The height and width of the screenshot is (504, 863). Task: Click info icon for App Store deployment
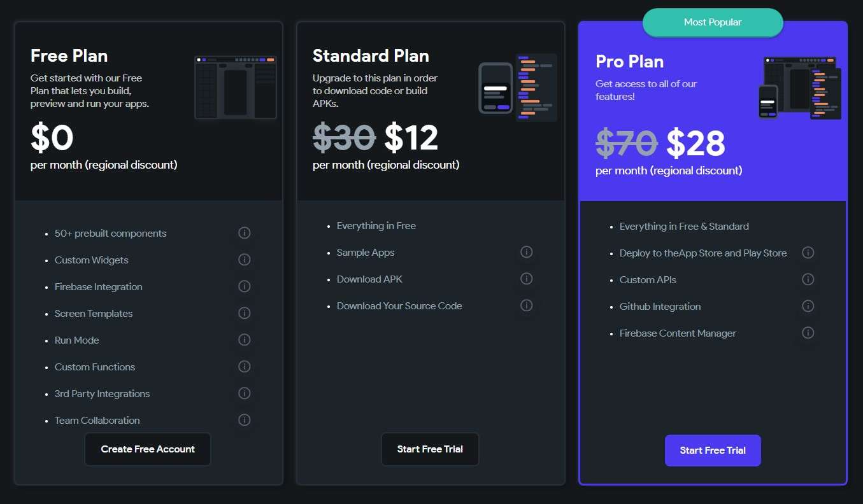click(x=808, y=253)
